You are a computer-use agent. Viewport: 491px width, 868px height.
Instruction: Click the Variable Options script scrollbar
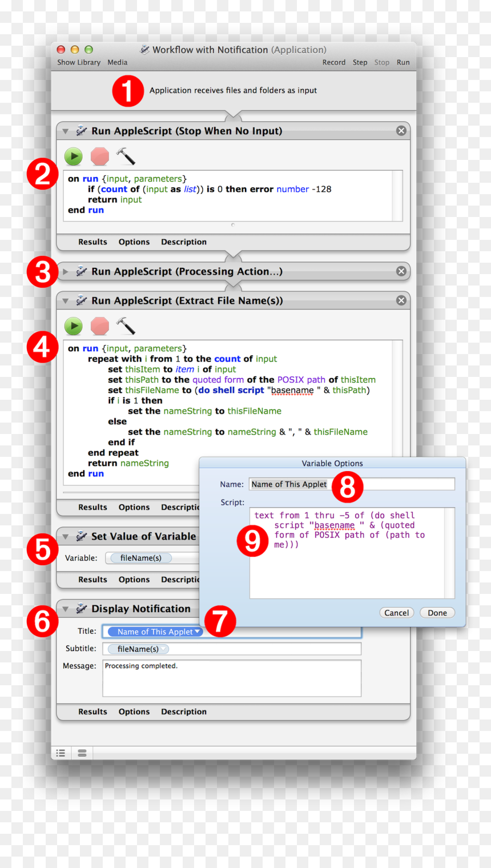click(x=450, y=553)
